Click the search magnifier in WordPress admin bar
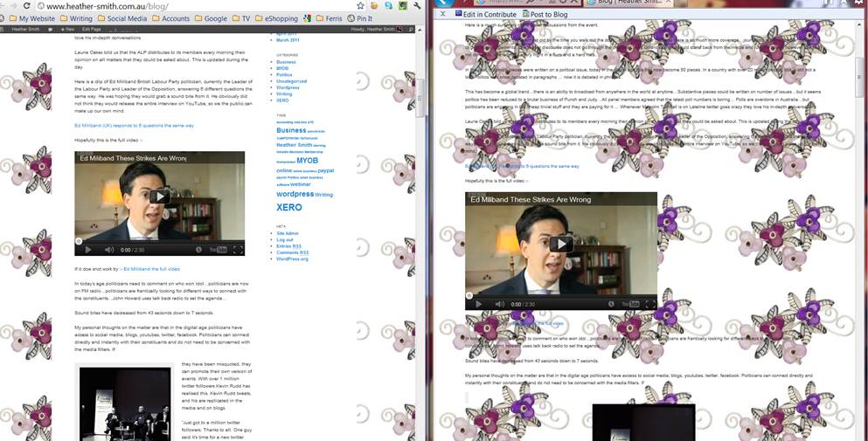The height and width of the screenshot is (441, 868). (410, 29)
